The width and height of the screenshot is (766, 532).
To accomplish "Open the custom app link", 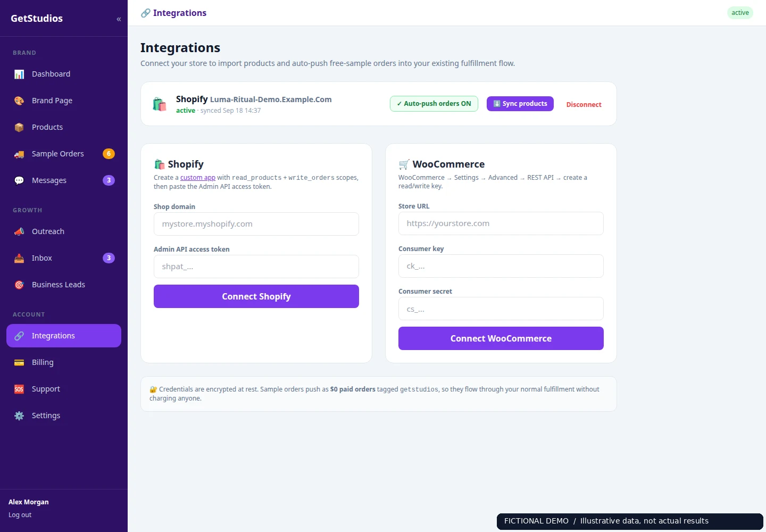I will [198, 178].
